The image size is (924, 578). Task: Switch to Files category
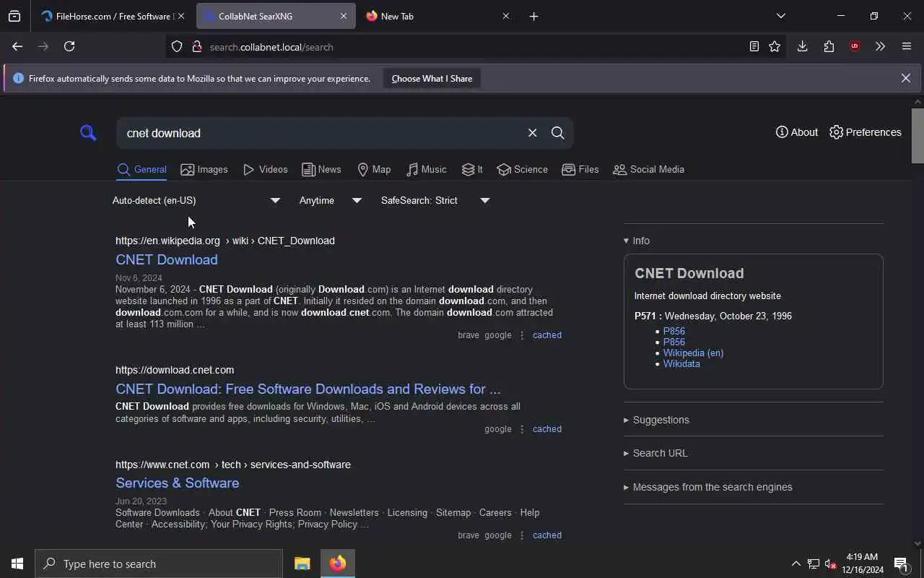pos(580,170)
